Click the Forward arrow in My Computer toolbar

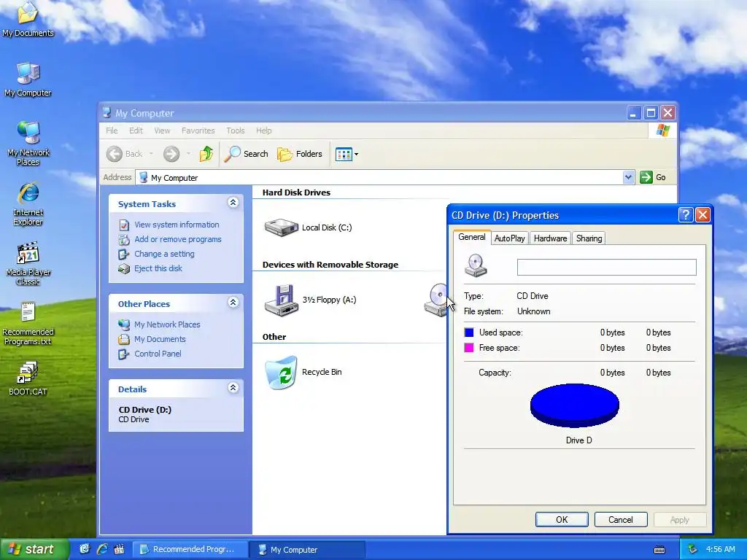(171, 154)
